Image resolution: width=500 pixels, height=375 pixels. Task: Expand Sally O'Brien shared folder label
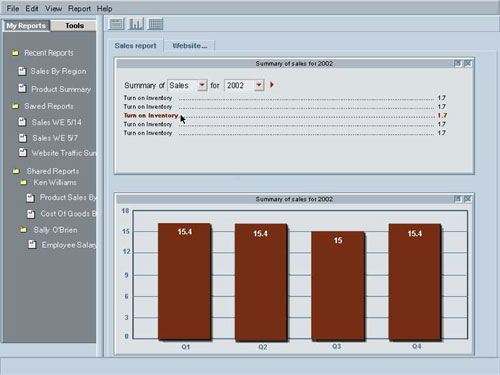(55, 230)
